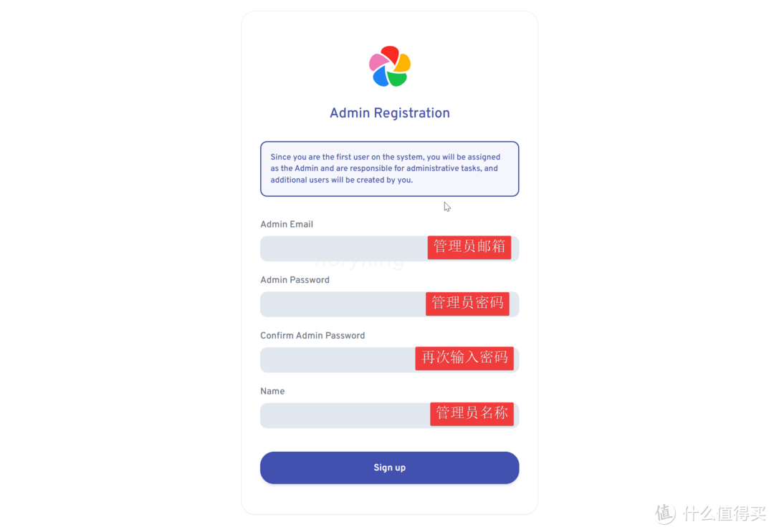
Task: Click the Admin Password field label
Action: tap(295, 280)
